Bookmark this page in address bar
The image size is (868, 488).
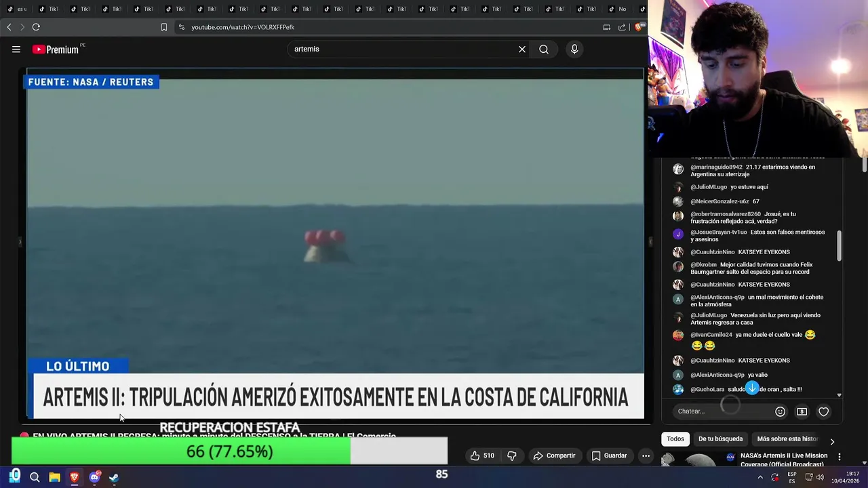coord(163,27)
